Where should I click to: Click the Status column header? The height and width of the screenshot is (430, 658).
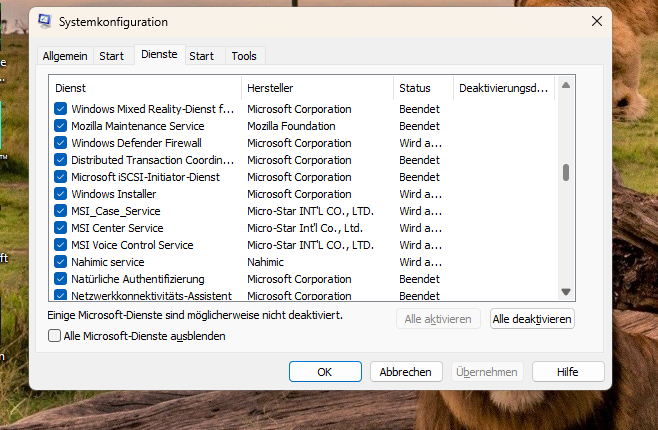tap(422, 88)
